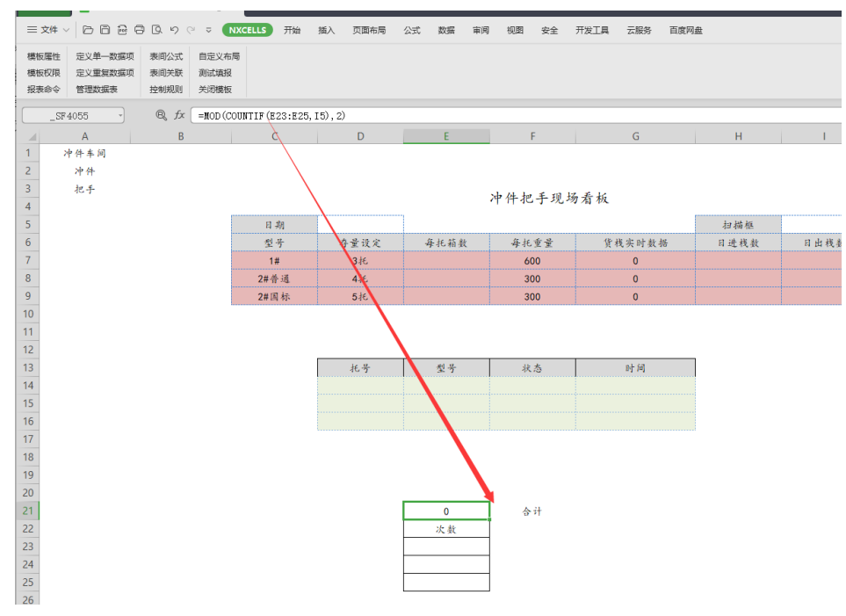Screen dimensions: 846x616
Task: Click the Save icon in quick toolbar
Action: pyautogui.click(x=105, y=30)
